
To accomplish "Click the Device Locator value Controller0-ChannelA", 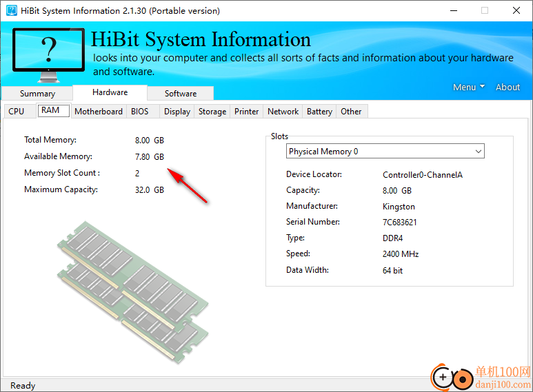I will [x=423, y=175].
